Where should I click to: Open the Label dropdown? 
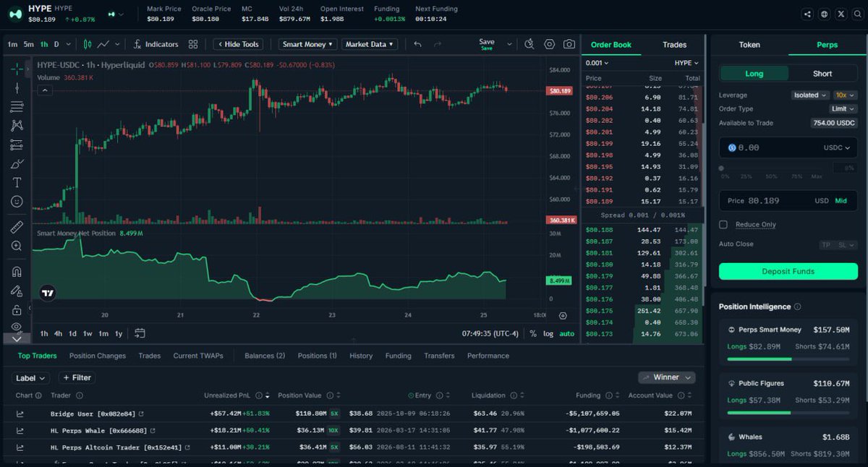coord(30,377)
